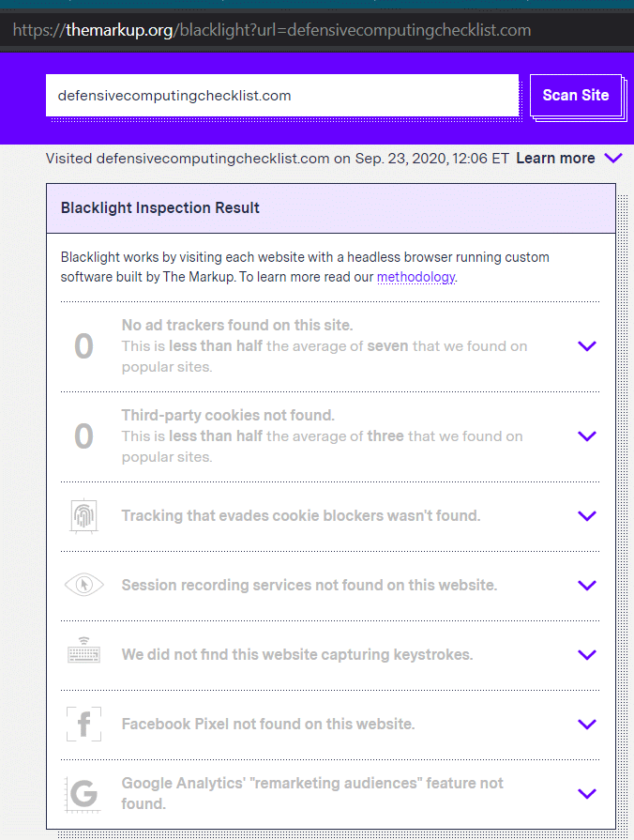Focus the site URL input field
The image size is (634, 840).
click(281, 96)
